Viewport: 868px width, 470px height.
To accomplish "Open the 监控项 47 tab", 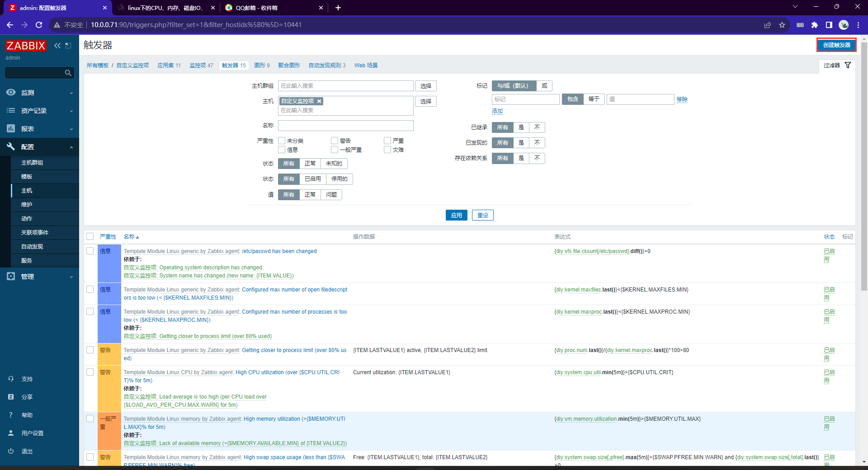I will coord(201,66).
